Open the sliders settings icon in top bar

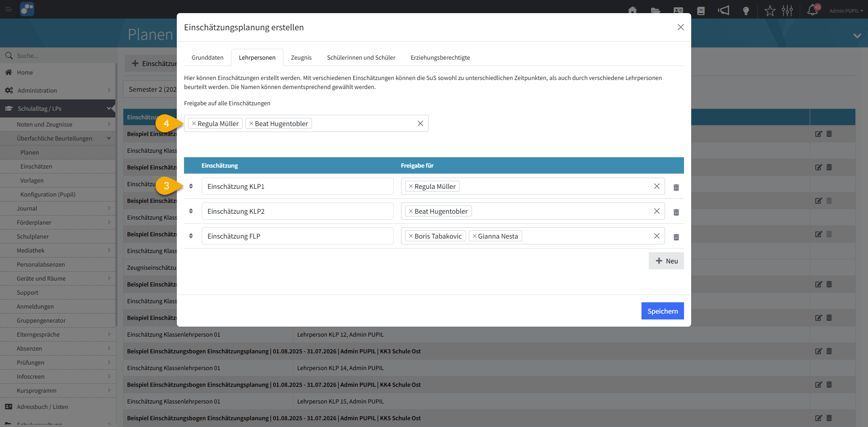tap(788, 10)
